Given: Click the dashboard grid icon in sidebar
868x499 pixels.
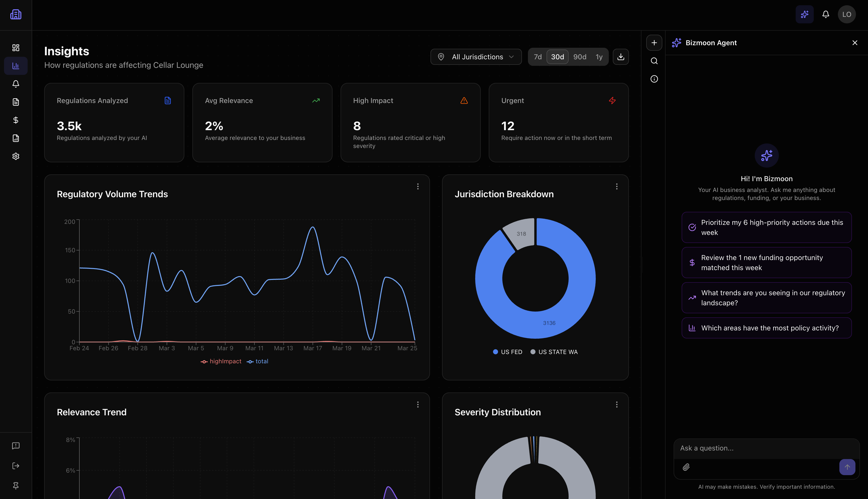Looking at the screenshot, I should coord(16,48).
